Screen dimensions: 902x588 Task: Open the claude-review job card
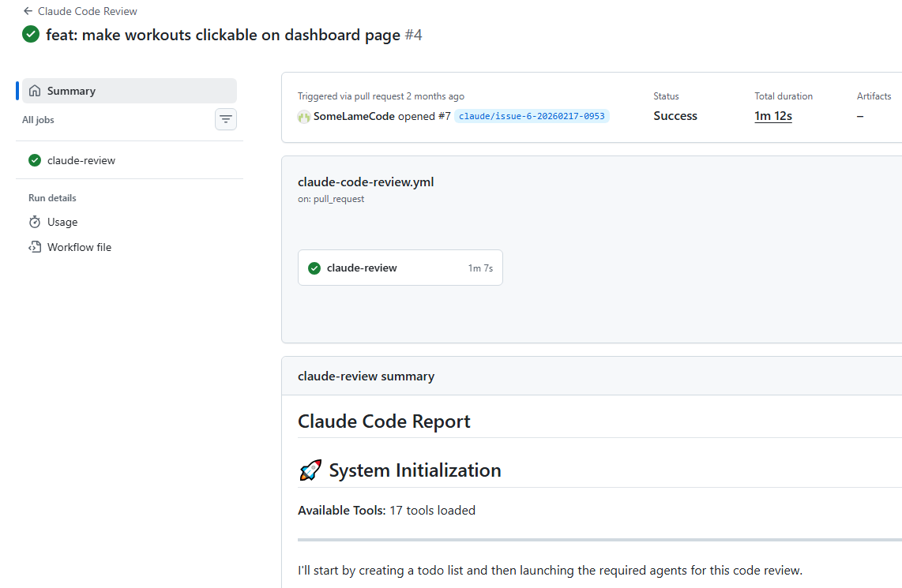(x=400, y=268)
